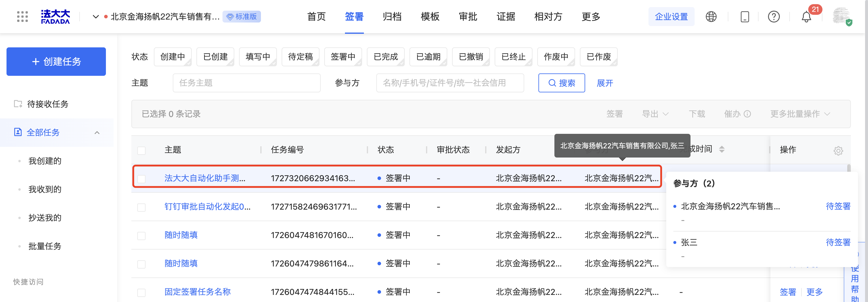Filter by 已撤销 status
The width and height of the screenshot is (868, 302).
click(x=471, y=57)
